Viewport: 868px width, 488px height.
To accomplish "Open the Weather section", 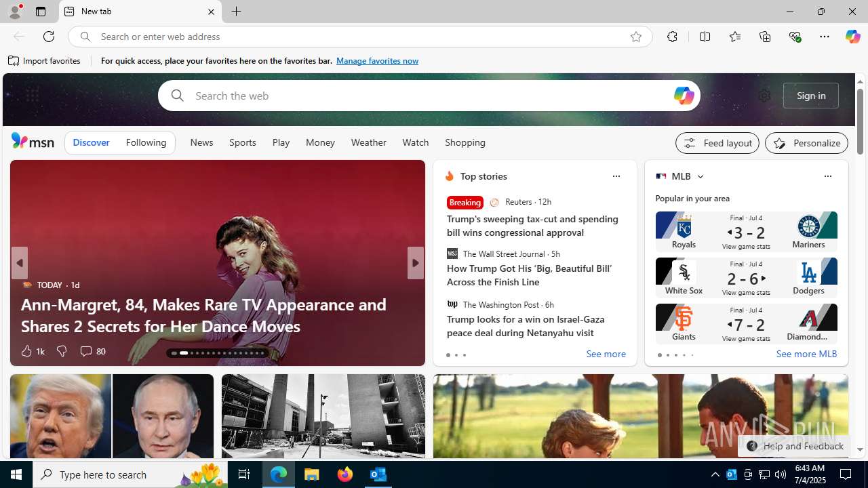I will point(368,142).
